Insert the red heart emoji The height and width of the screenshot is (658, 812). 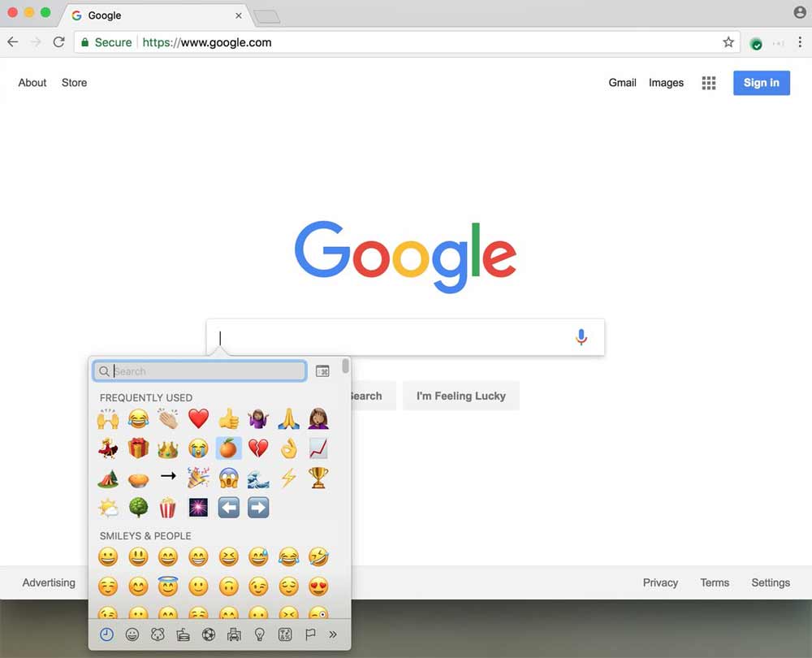pos(198,418)
